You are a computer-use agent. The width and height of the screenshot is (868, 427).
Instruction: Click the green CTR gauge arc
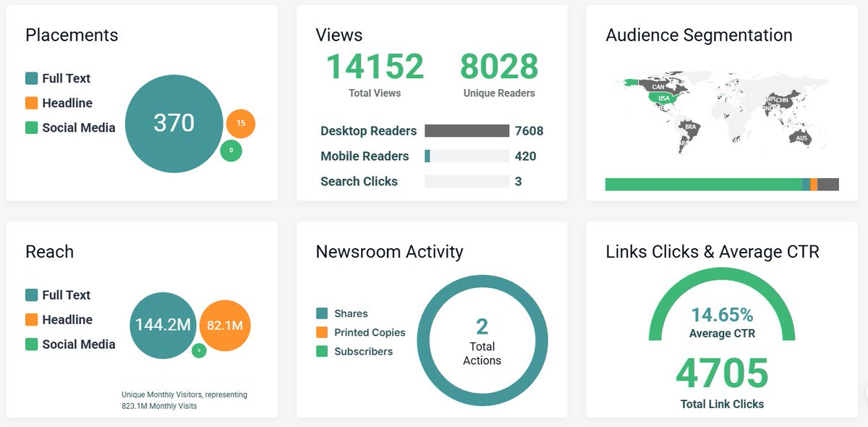click(x=722, y=273)
